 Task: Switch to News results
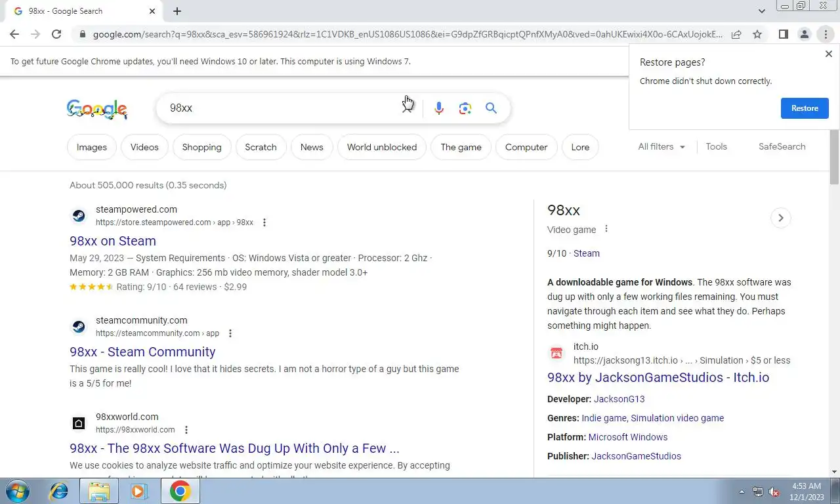tap(312, 147)
